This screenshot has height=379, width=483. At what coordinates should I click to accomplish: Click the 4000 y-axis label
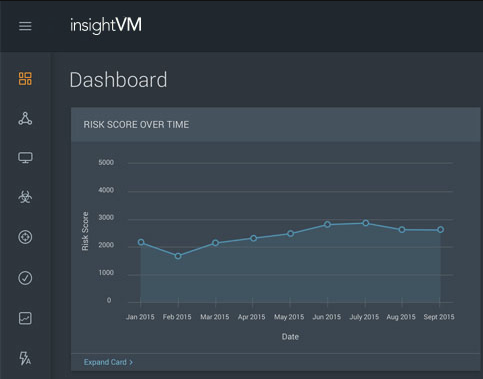[x=106, y=190]
